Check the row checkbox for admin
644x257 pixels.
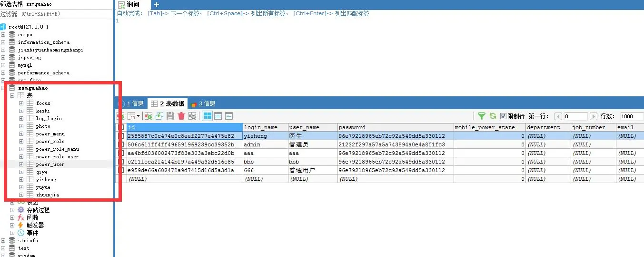pyautogui.click(x=121, y=144)
